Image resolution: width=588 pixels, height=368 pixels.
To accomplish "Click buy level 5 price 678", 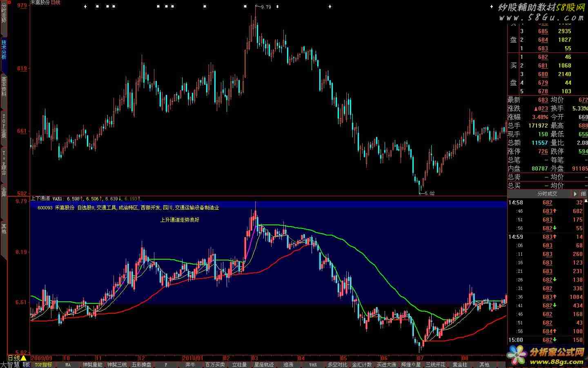I will (543, 91).
